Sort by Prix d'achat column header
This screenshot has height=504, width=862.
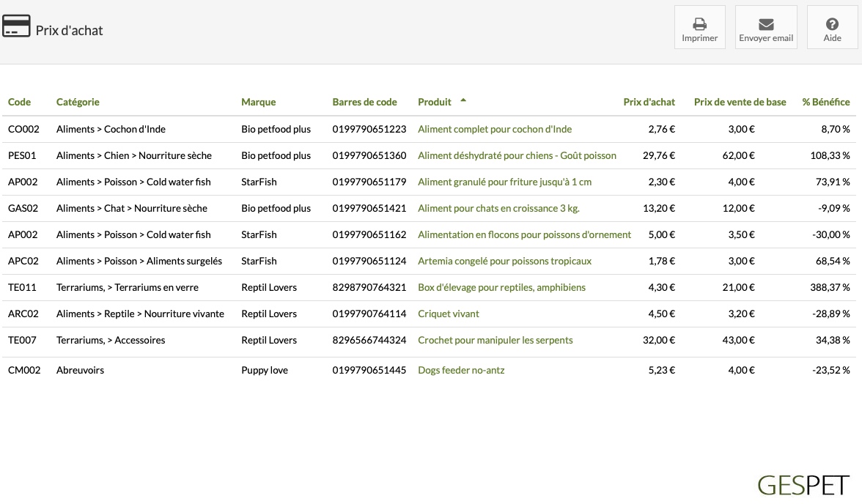(649, 102)
